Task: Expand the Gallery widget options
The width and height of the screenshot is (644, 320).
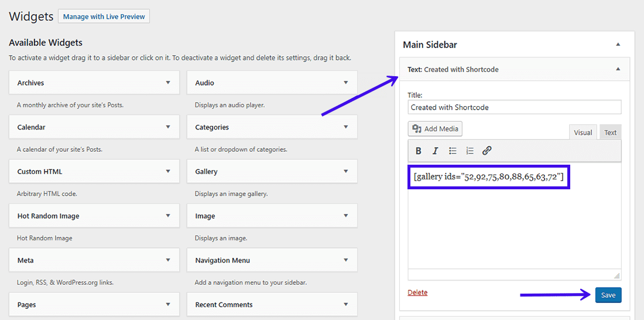Action: pos(345,172)
